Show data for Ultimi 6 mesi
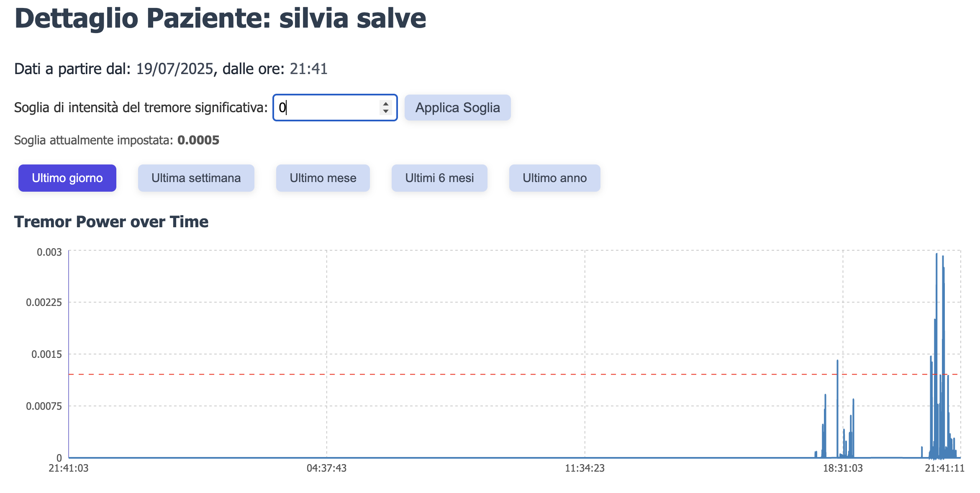This screenshot has width=980, height=493. tap(439, 178)
